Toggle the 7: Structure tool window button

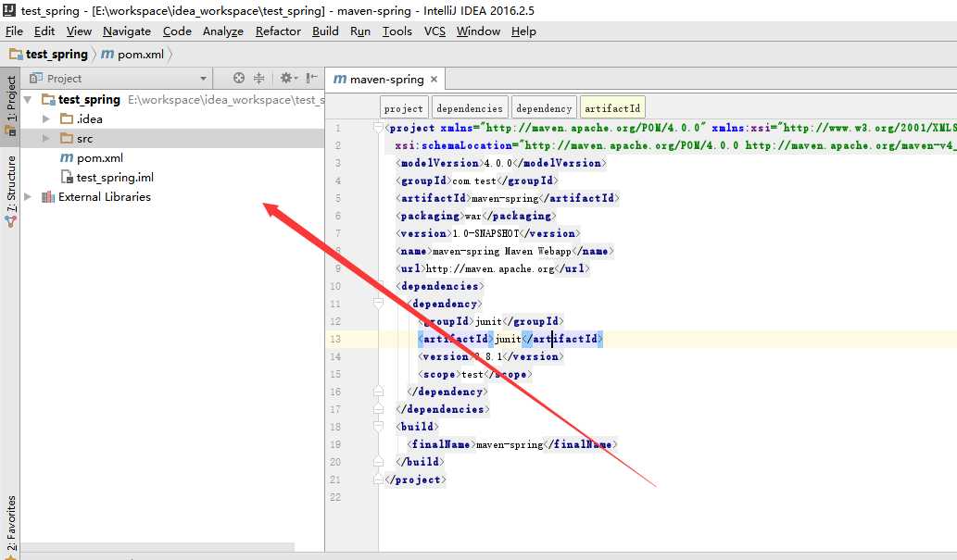click(10, 191)
